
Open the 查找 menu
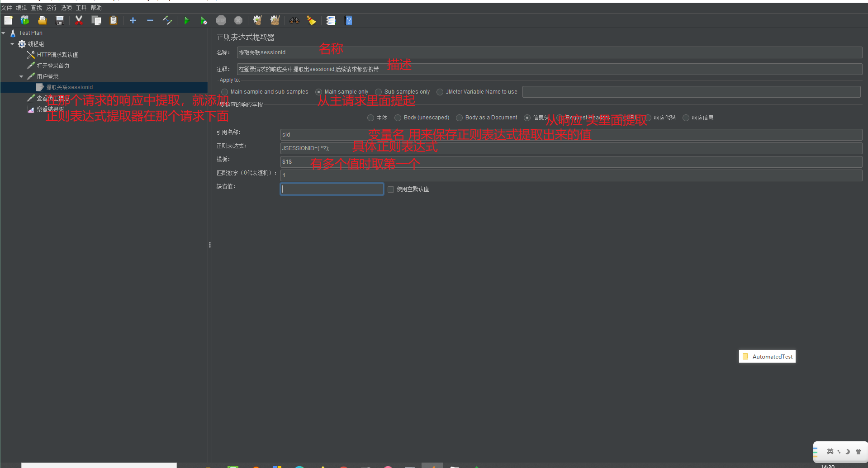(x=37, y=8)
